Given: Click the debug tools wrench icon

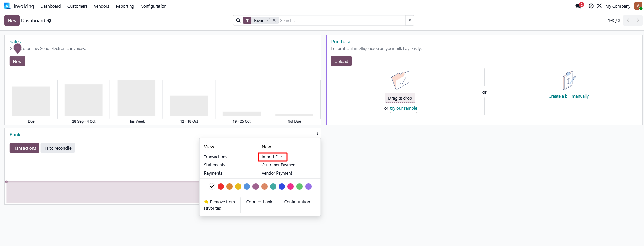Looking at the screenshot, I should point(599,6).
